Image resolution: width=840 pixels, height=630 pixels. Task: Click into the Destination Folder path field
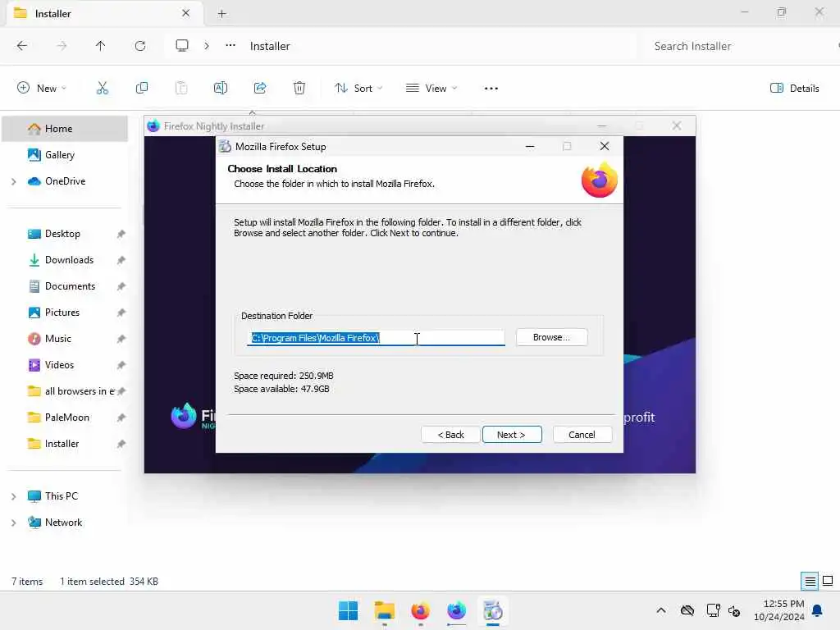point(376,337)
